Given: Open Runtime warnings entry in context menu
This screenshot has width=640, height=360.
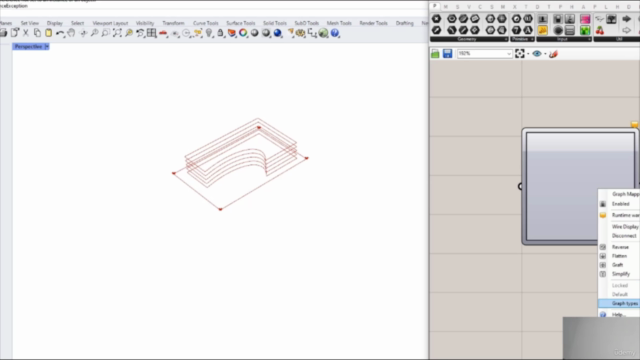Looking at the screenshot, I should tap(619, 215).
